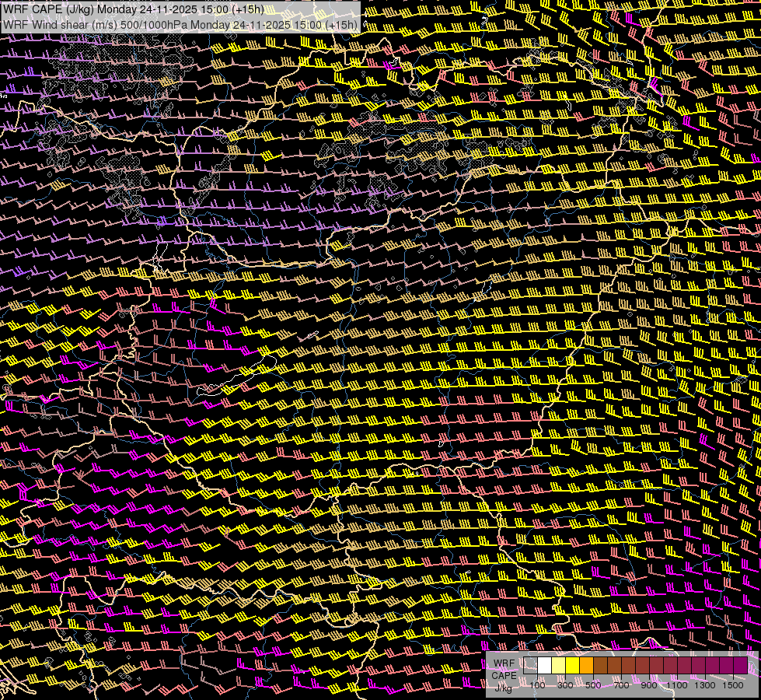
Task: Click the bright yellow CAPE legend swatch
Action: 573,665
